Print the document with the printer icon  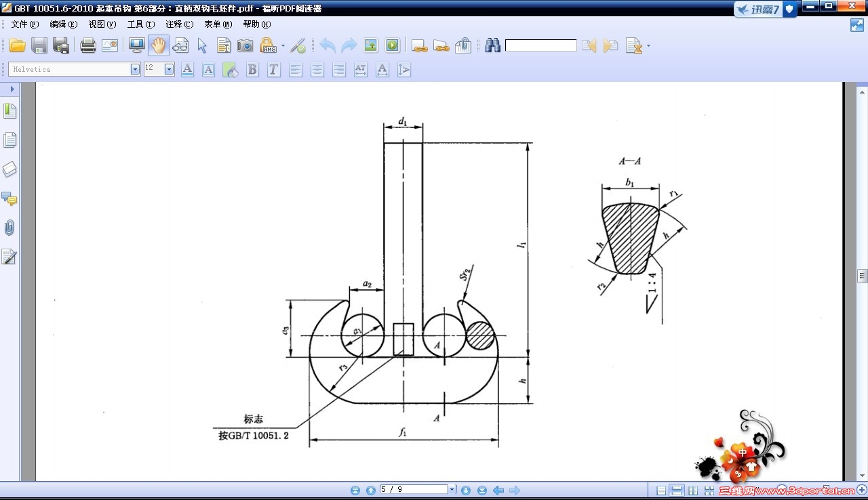click(88, 45)
